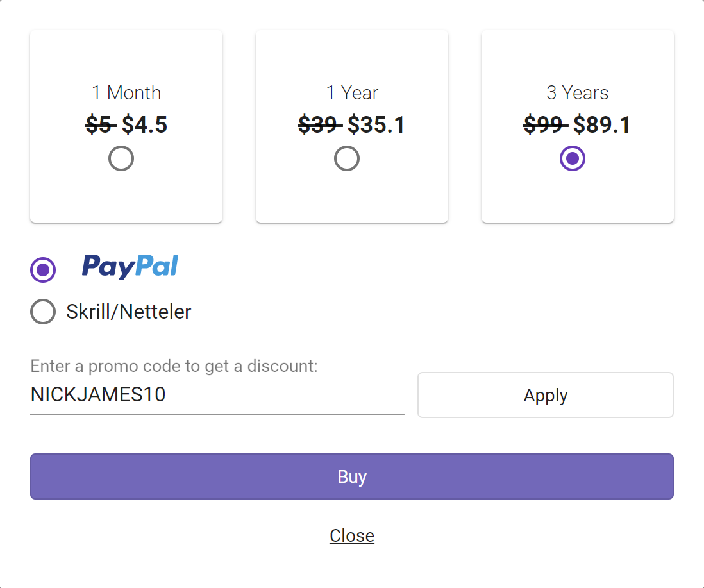This screenshot has width=704, height=588.
Task: Choose PayPal payment radio button
Action: point(43,270)
